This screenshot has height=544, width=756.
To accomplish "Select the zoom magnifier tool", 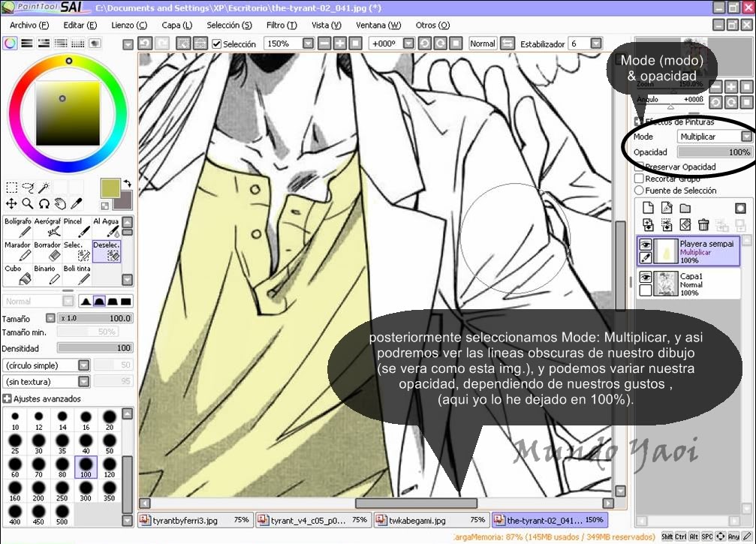I will (x=28, y=204).
